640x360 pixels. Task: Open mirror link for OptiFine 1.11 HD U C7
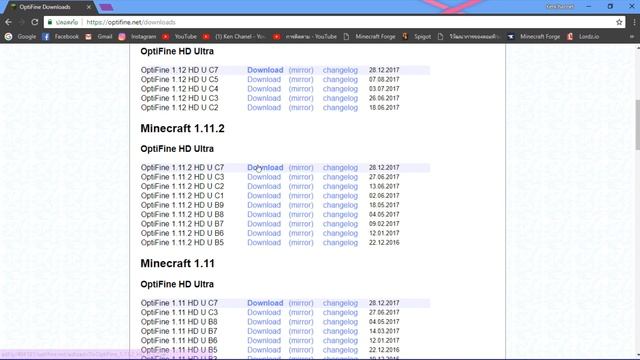[301, 303]
